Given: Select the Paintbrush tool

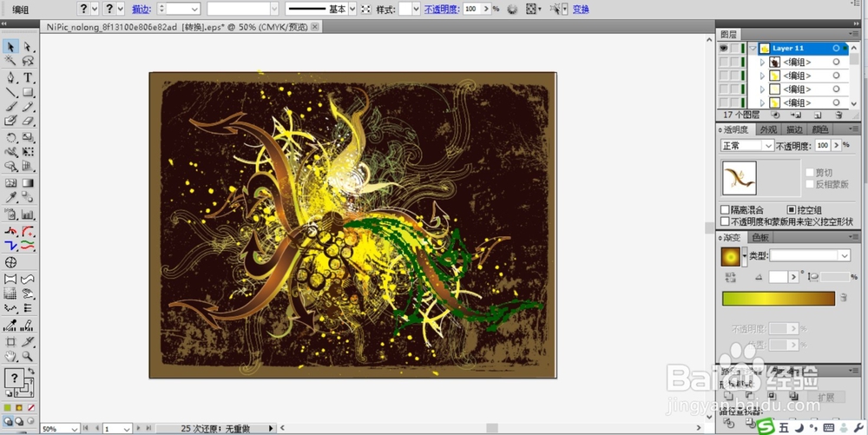Looking at the screenshot, I should pos(10,106).
